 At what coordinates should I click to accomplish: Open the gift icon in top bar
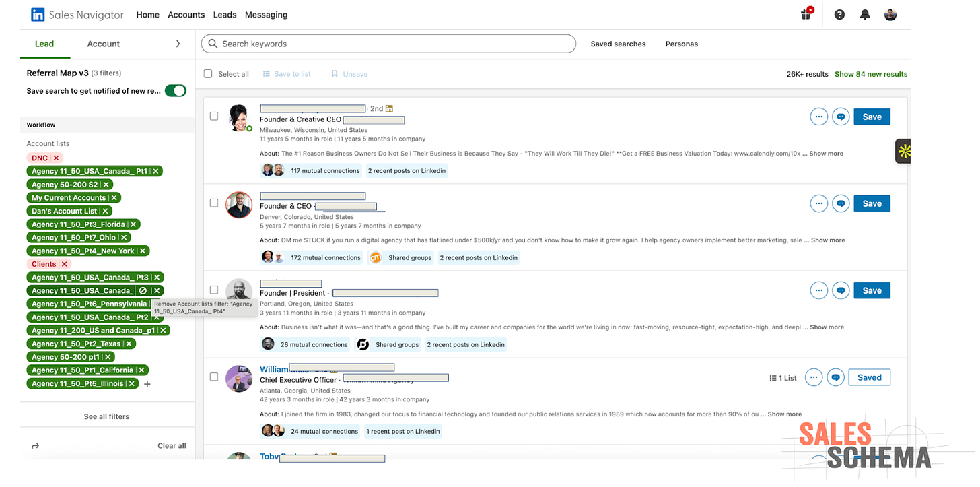[x=806, y=14]
